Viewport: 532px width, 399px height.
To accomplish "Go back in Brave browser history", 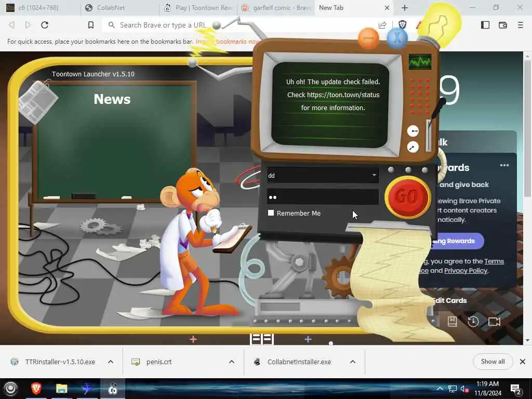I will (11, 25).
